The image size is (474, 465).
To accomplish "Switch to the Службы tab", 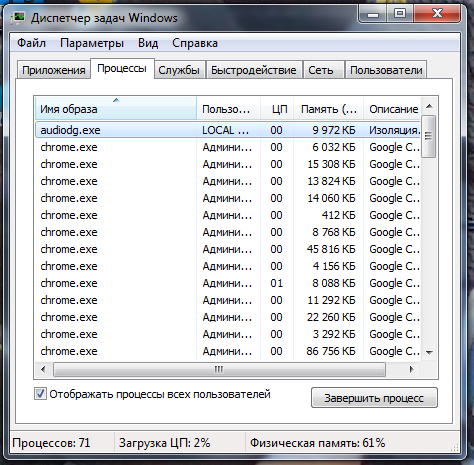I will (x=179, y=70).
